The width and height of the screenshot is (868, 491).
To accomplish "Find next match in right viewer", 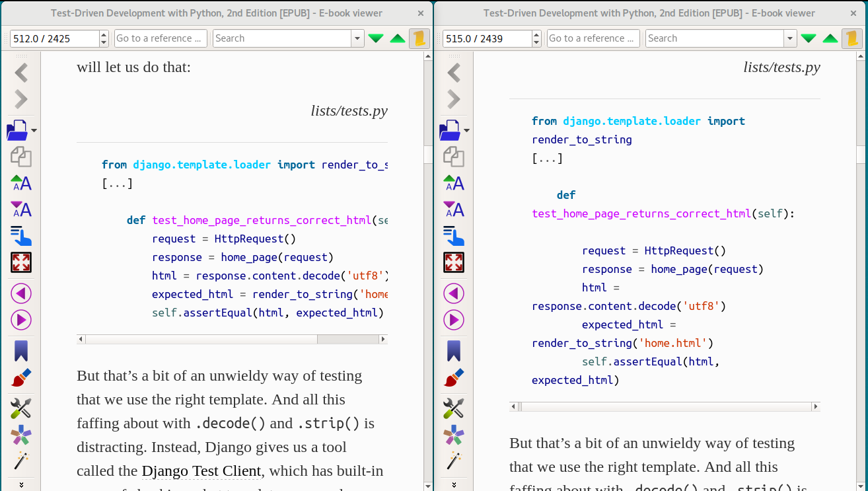I will pyautogui.click(x=809, y=38).
